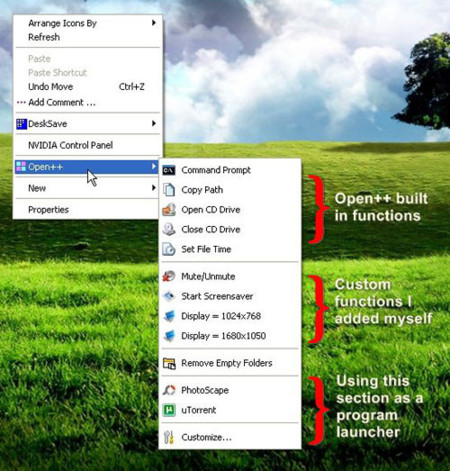
Task: Launch uTorrent from the submenu
Action: point(230,410)
